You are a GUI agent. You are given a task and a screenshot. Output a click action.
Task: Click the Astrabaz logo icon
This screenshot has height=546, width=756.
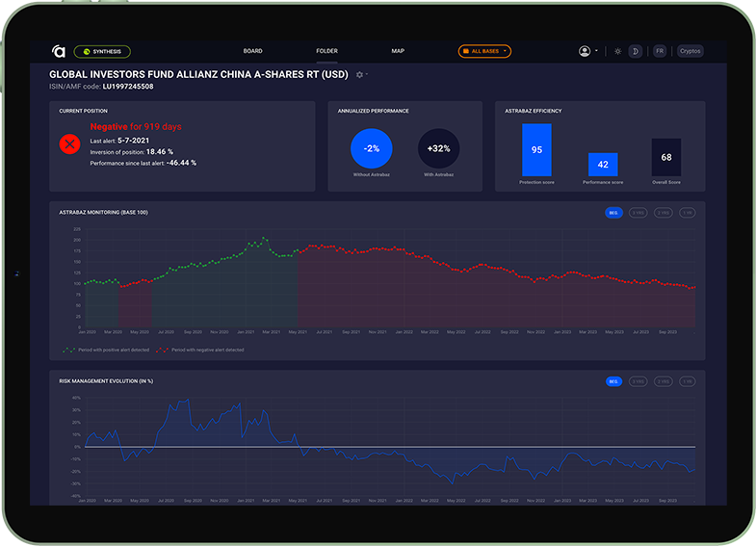click(x=59, y=51)
